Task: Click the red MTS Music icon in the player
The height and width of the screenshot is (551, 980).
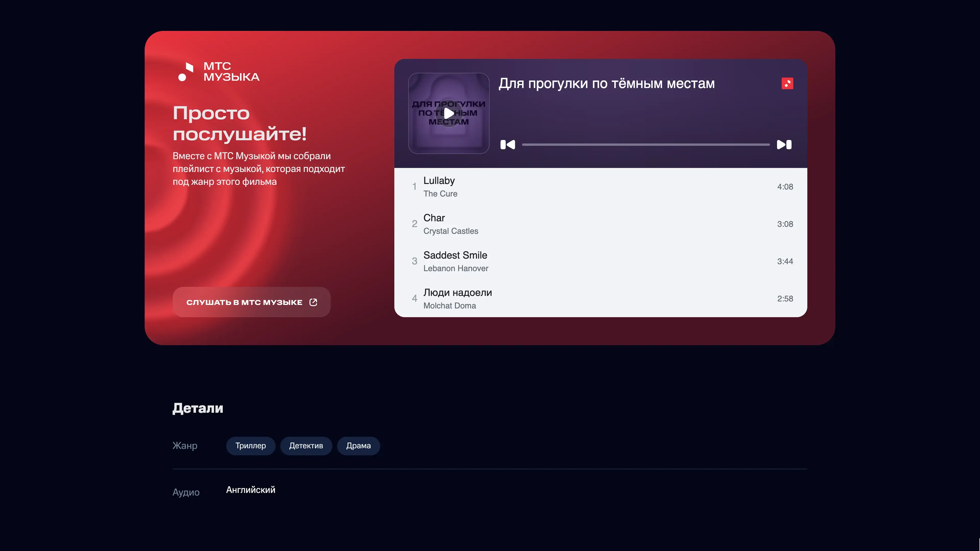Action: (x=787, y=83)
